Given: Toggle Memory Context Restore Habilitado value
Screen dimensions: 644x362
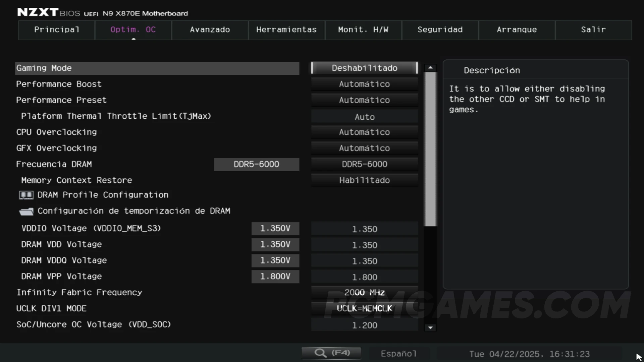Looking at the screenshot, I should click(365, 180).
